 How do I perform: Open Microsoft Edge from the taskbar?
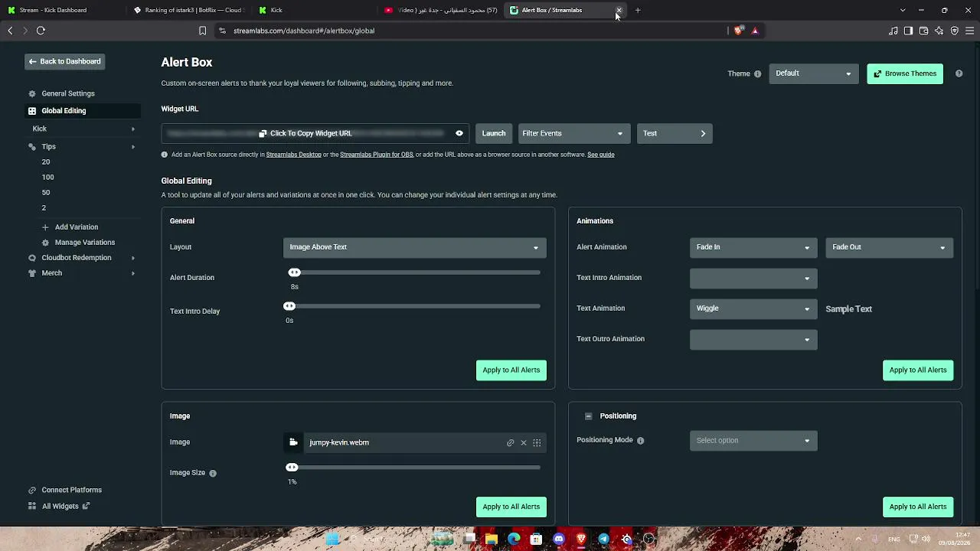[x=514, y=539]
